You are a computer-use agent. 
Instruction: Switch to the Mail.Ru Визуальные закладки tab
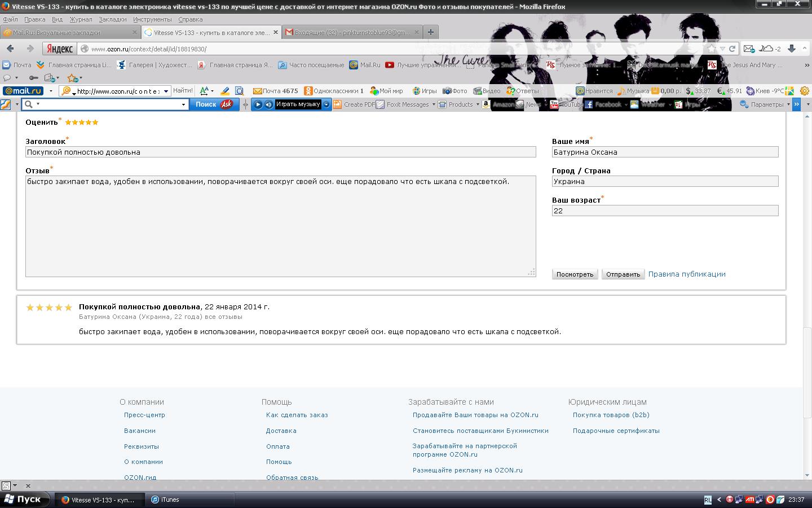pos(70,32)
